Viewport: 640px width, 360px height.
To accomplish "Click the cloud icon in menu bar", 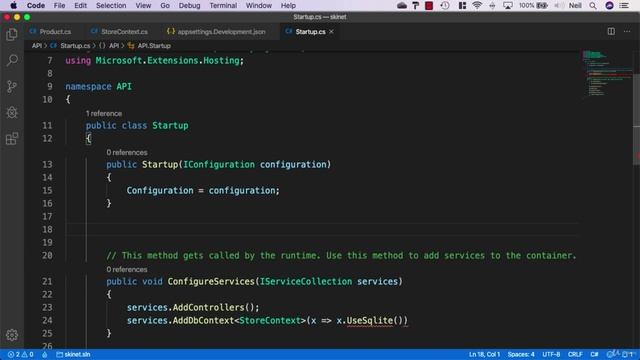I will click(402, 5).
